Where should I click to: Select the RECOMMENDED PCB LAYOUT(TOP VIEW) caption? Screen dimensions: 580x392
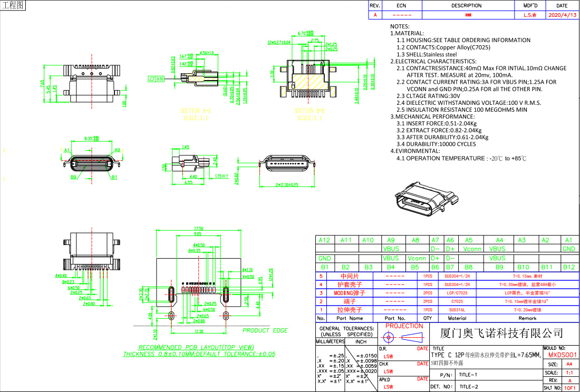[x=196, y=347]
